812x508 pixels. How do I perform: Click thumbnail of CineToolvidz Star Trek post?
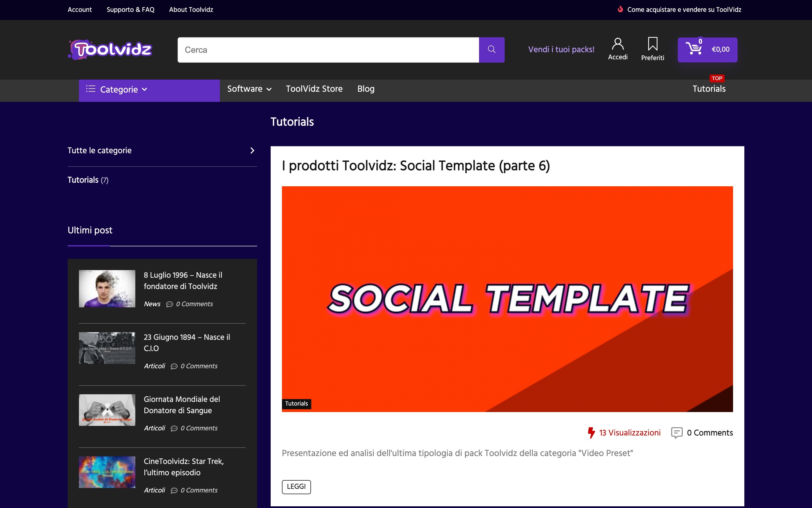point(107,472)
